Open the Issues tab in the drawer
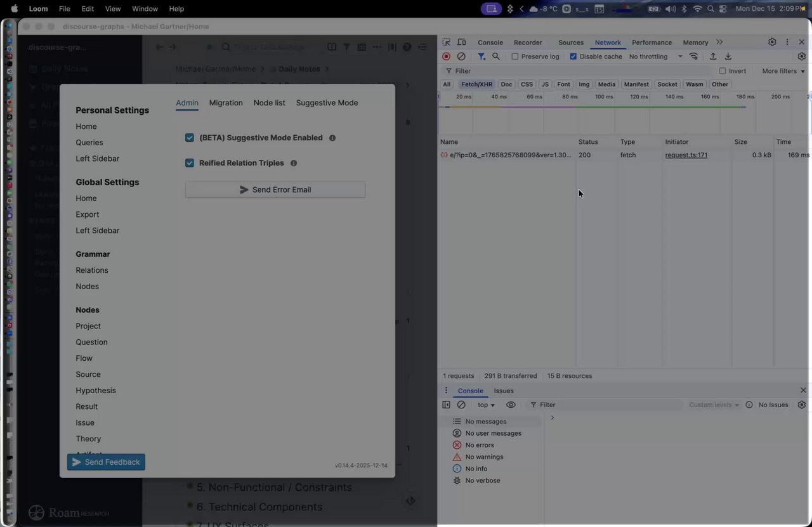Viewport: 812px width, 527px height. (x=504, y=391)
